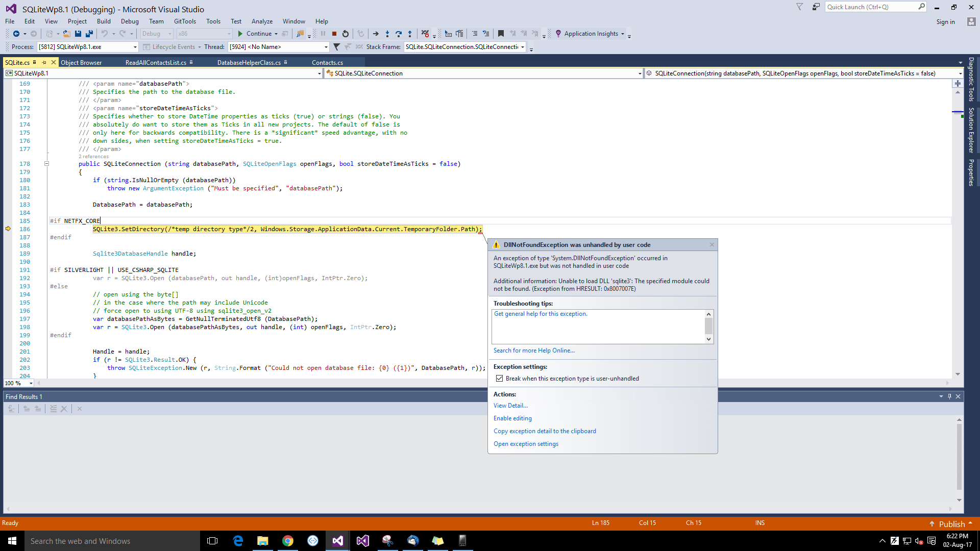The image size is (980, 551).
Task: Click the Find in Files toolbar icon
Action: [x=300, y=34]
